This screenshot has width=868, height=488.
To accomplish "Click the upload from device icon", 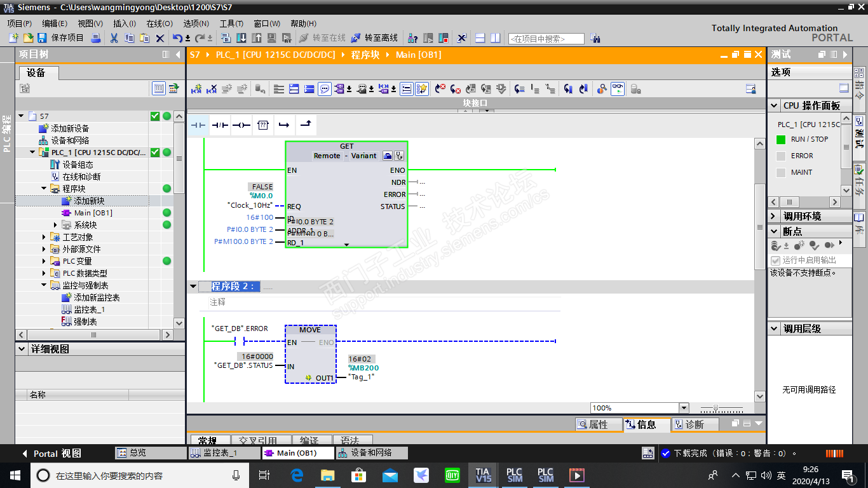I will tap(257, 38).
